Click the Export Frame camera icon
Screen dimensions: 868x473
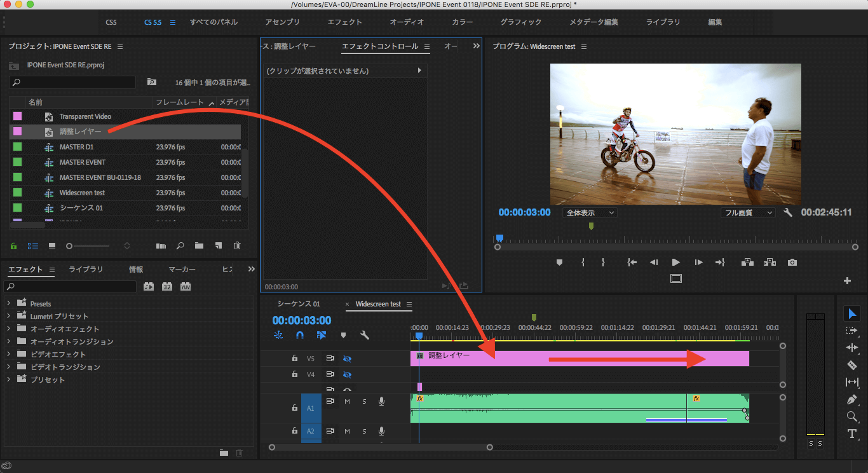[792, 263]
